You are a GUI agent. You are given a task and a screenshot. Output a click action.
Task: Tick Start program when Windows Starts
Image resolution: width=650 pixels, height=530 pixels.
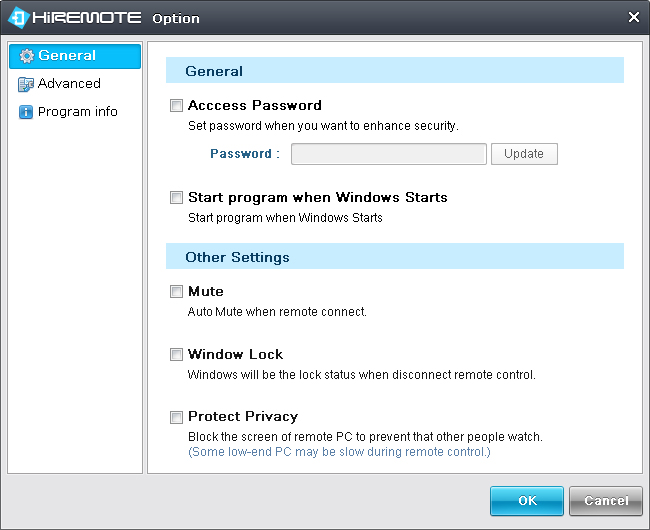[x=176, y=197]
